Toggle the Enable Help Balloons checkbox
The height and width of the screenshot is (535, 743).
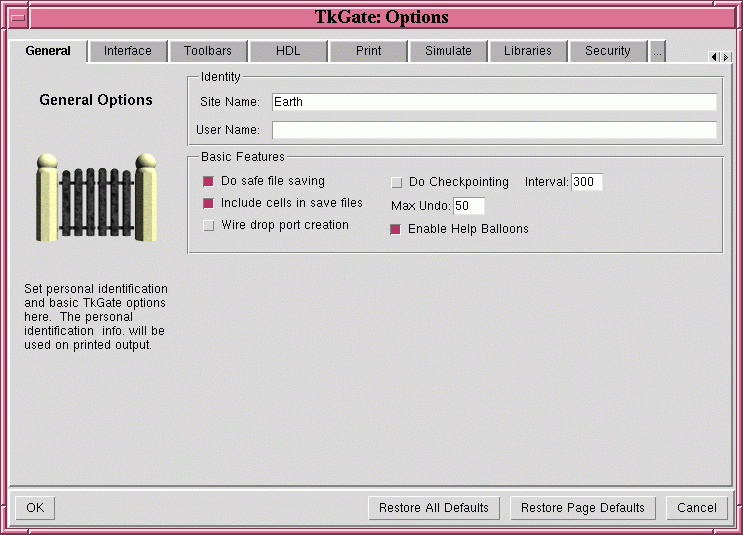click(x=396, y=230)
